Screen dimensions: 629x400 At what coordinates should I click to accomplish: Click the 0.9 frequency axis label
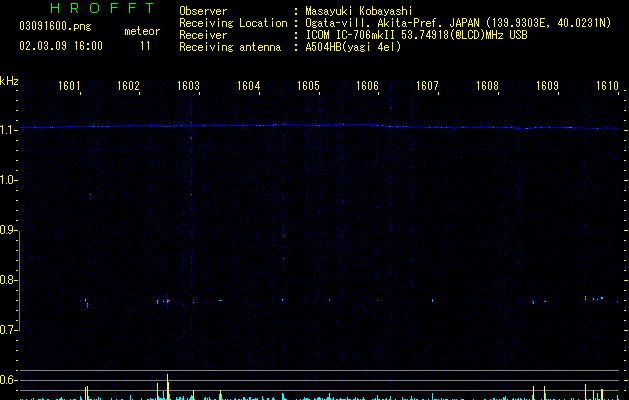(x=8, y=230)
